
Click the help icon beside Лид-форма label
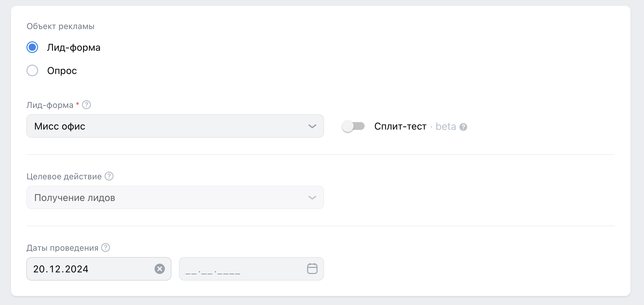coord(86,105)
